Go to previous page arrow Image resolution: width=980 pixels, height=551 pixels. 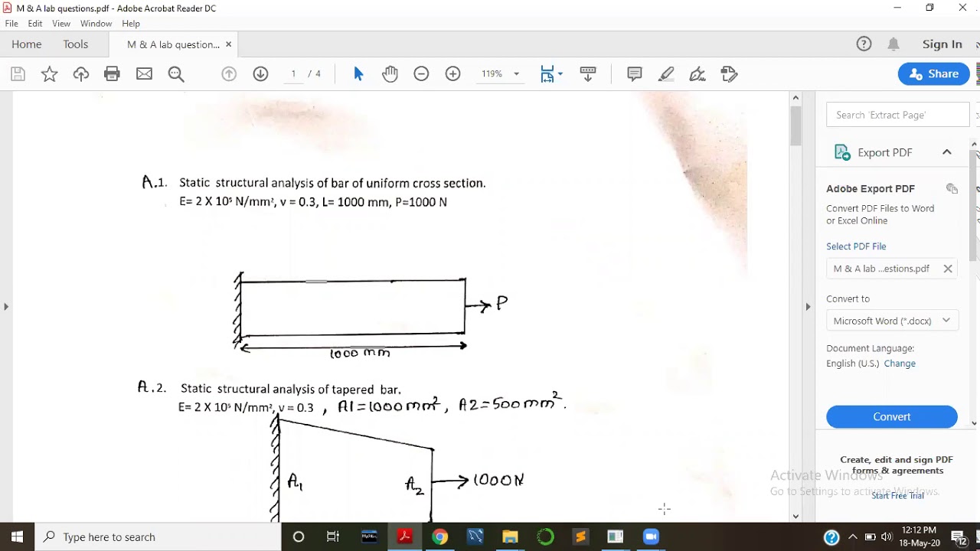tap(229, 74)
